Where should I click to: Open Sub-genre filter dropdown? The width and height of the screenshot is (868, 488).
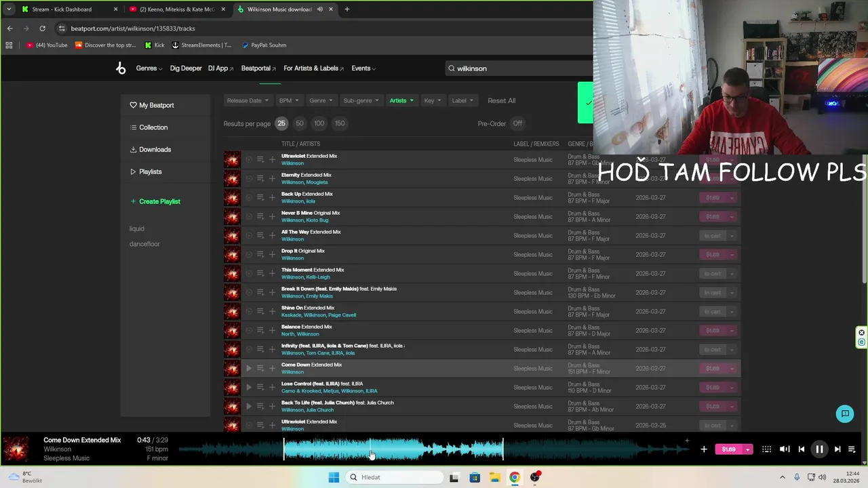361,100
